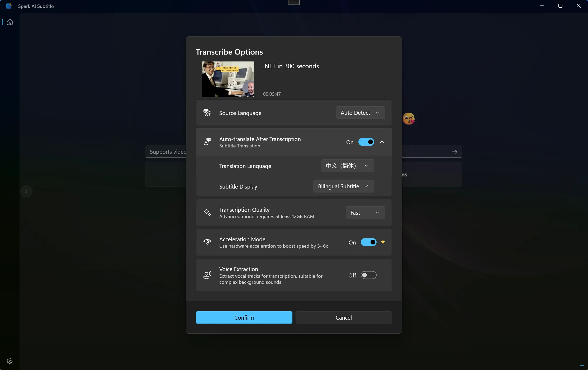Disable Auto-translate After Transcription toggle

point(366,142)
